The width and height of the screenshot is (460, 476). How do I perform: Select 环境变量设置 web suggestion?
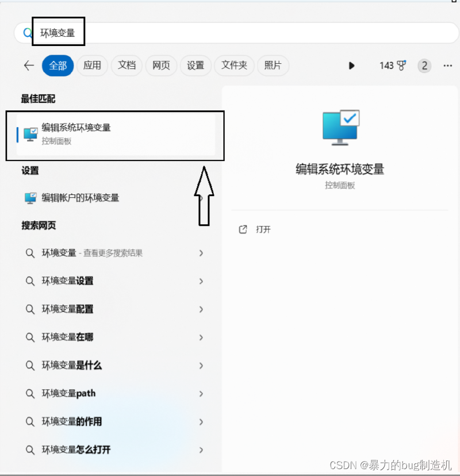pos(116,281)
